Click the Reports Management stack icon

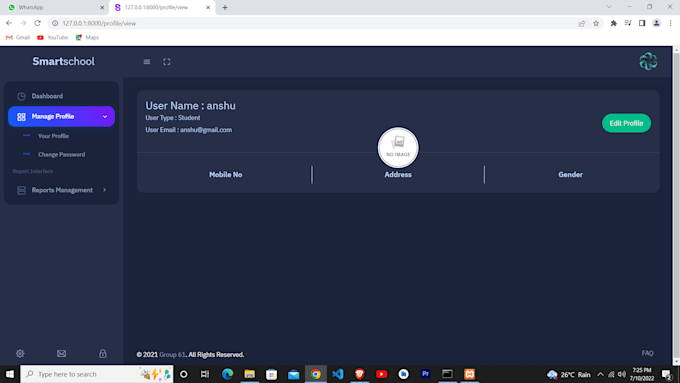click(x=21, y=190)
